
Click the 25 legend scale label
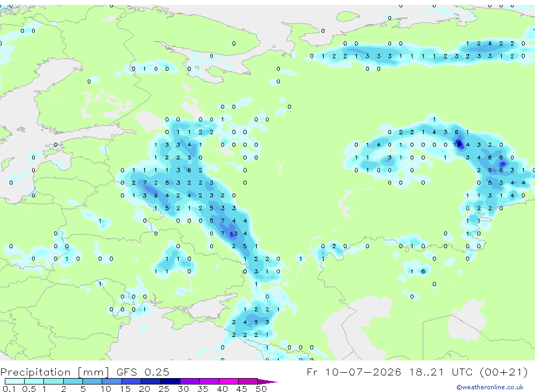pyautogui.click(x=164, y=389)
